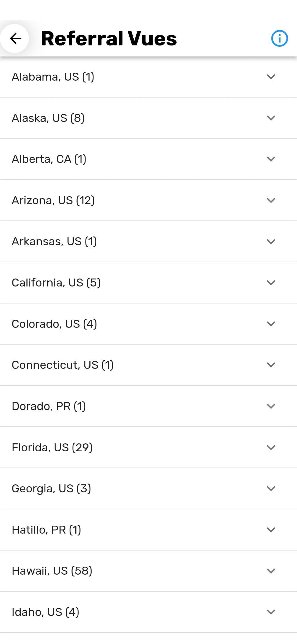Tap the Colorado, US (4) label
This screenshot has height=644, width=297.
pyautogui.click(x=54, y=324)
